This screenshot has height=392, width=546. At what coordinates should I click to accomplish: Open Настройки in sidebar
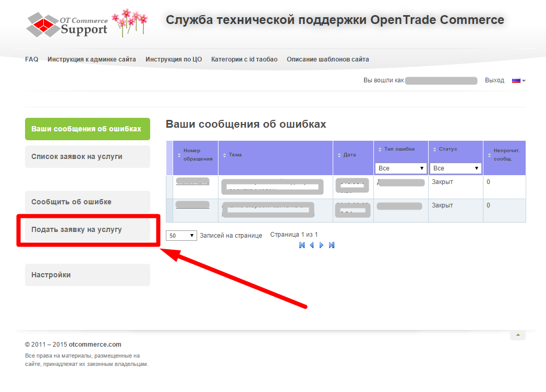click(x=88, y=275)
